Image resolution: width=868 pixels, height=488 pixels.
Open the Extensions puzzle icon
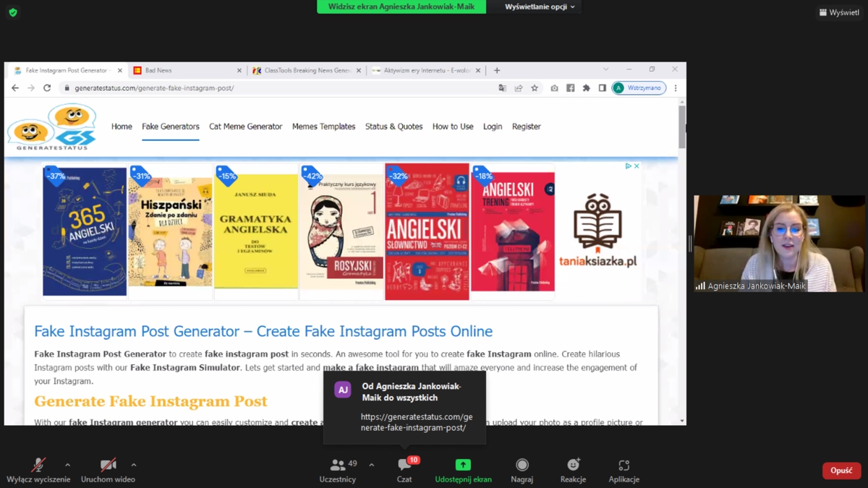pos(586,88)
